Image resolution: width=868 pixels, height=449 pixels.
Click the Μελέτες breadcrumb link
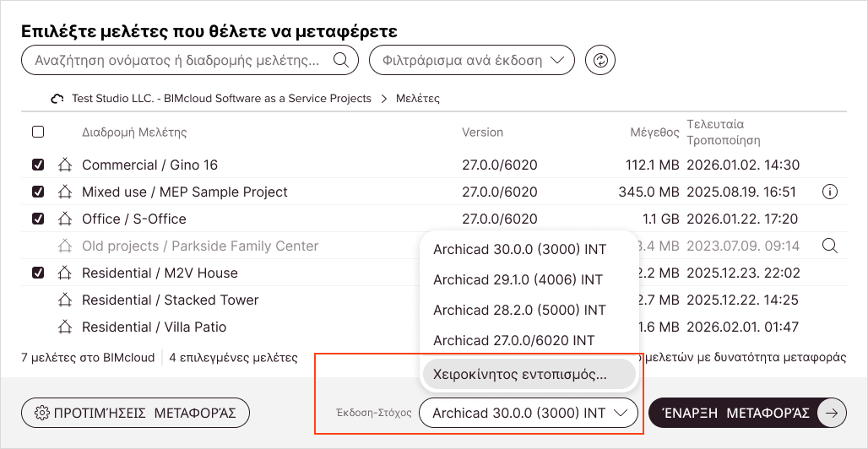(417, 99)
